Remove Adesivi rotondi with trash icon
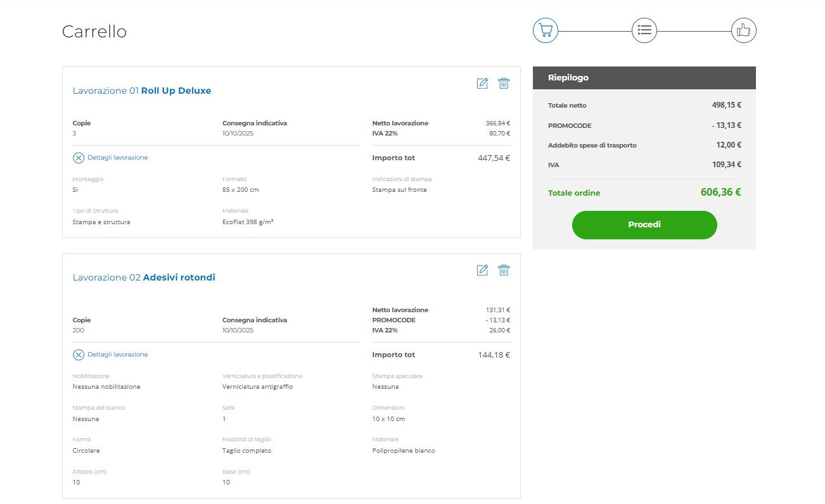825x504 pixels. click(x=504, y=270)
